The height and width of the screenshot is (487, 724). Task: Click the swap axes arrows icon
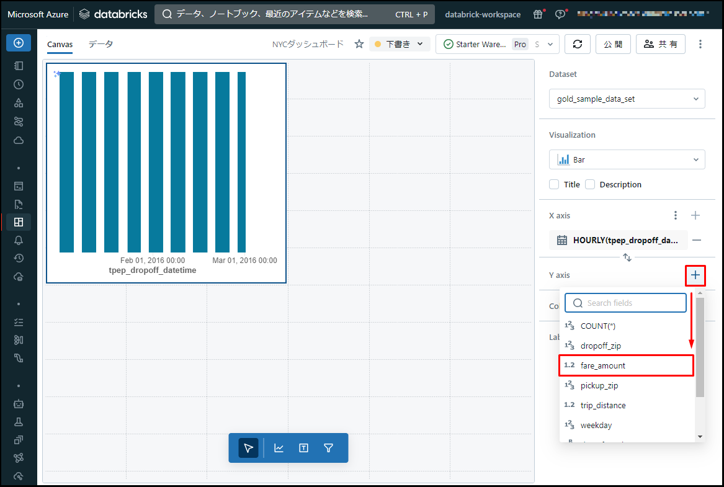(627, 258)
